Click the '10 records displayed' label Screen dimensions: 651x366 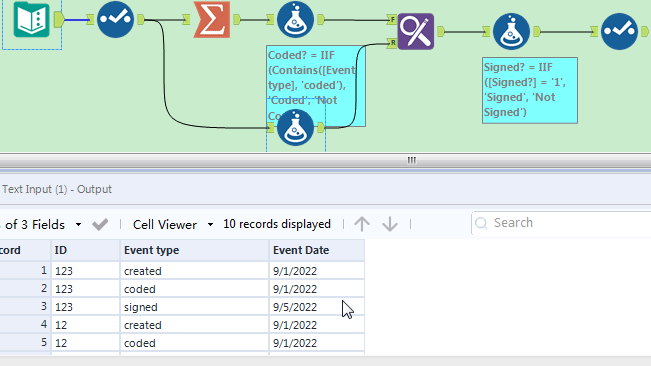pyautogui.click(x=277, y=224)
